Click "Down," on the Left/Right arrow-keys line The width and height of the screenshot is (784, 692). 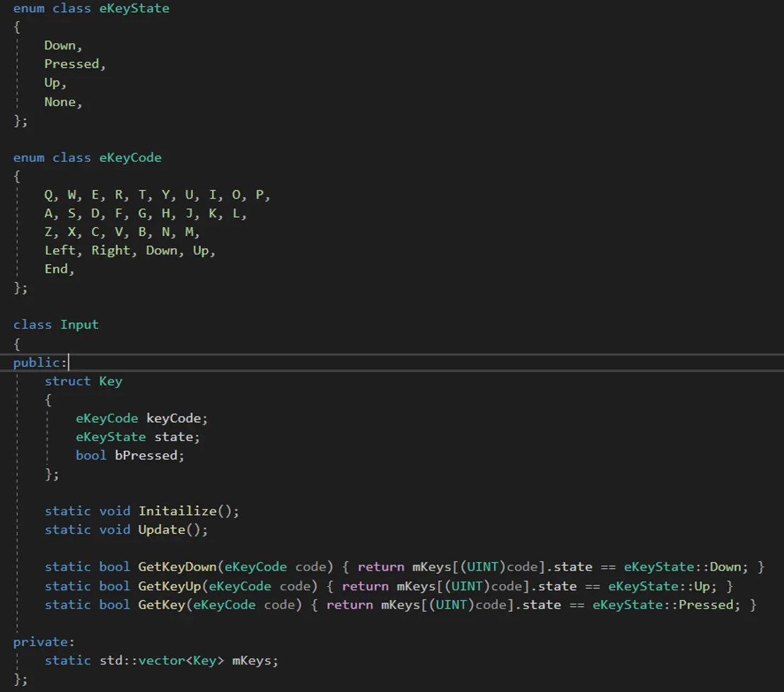pyautogui.click(x=165, y=250)
